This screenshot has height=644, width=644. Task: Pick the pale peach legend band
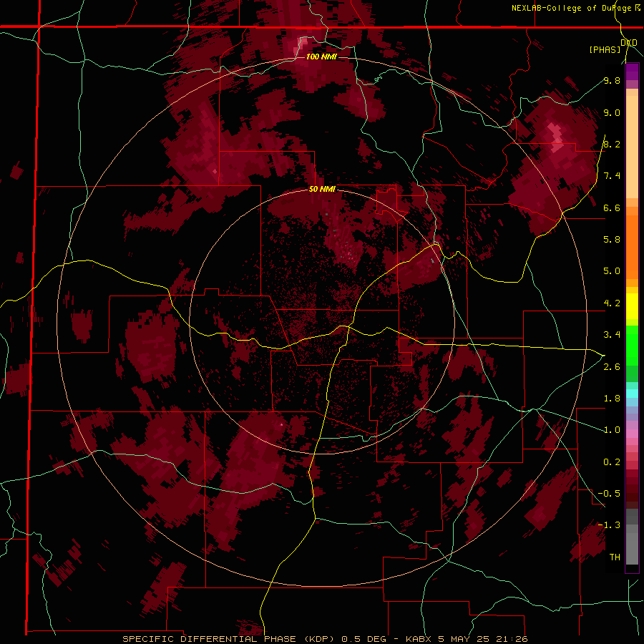[x=632, y=147]
